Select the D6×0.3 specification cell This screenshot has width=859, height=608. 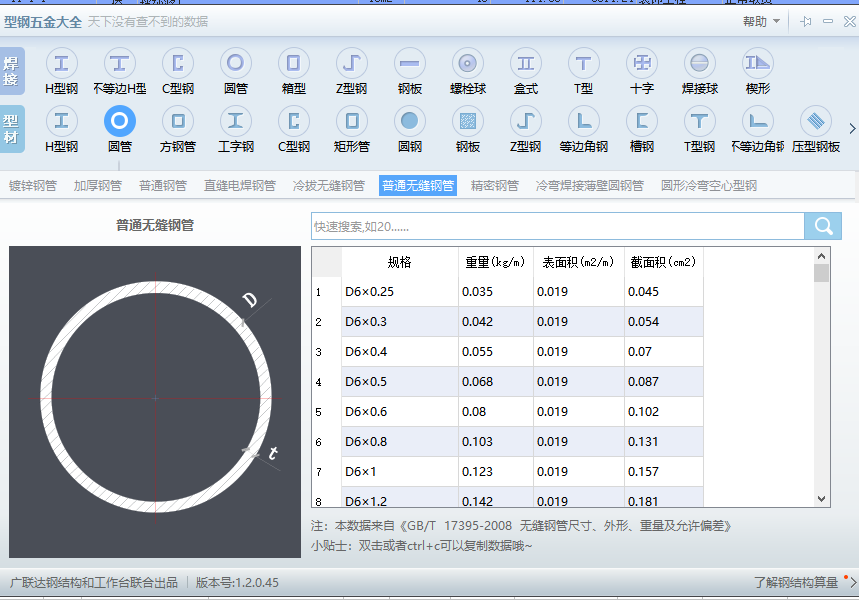coord(399,322)
